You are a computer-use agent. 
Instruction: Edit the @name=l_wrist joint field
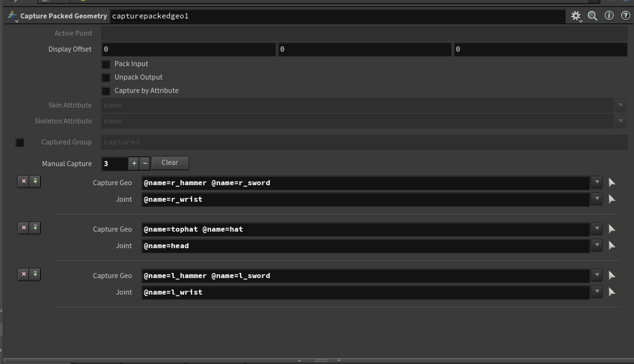[x=365, y=293]
